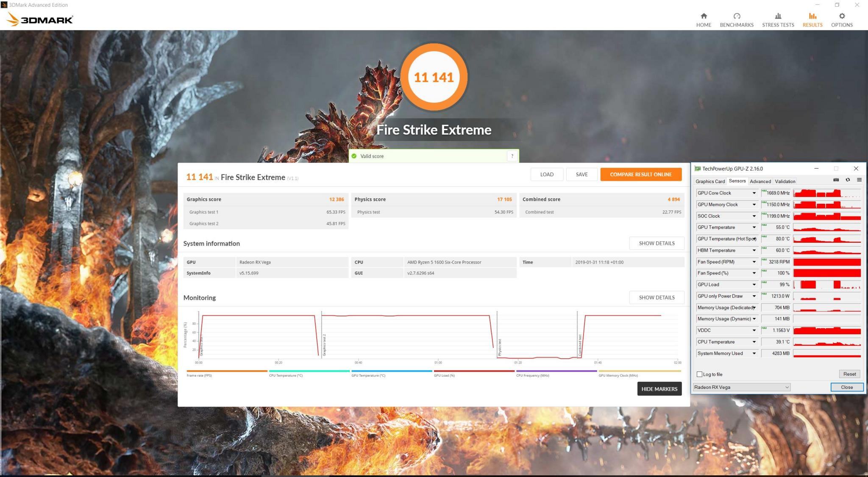Toggle the HIDE MARKERS button

click(659, 389)
